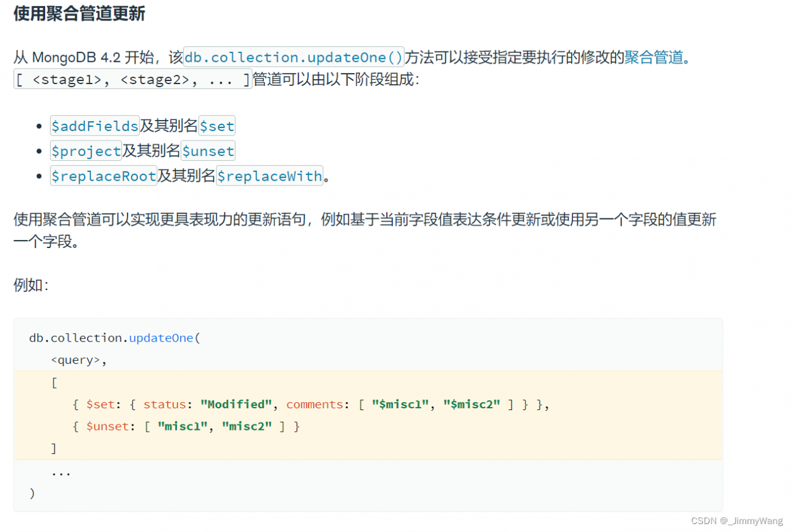The width and height of the screenshot is (792, 532).
Task: Open the $project stage link
Action: click(x=86, y=151)
